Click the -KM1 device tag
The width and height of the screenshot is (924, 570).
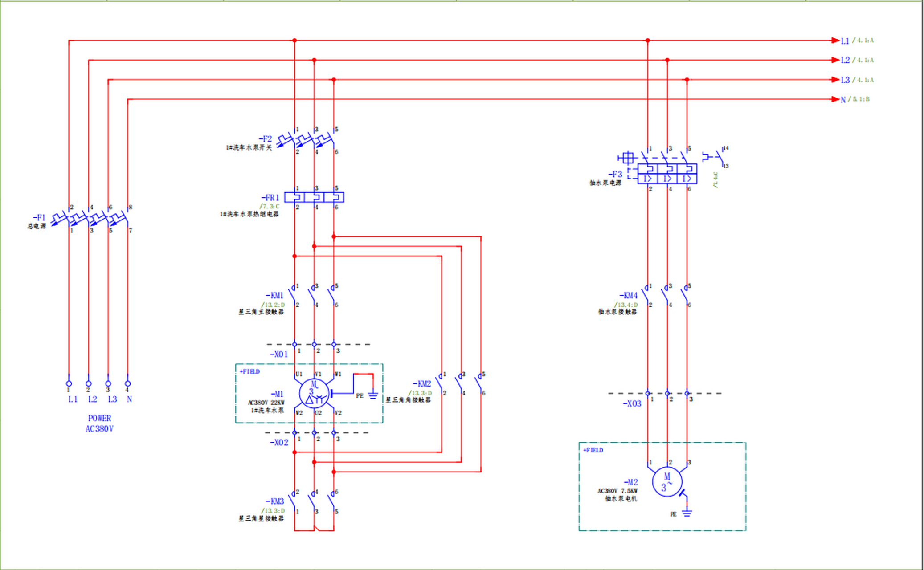[x=274, y=296]
